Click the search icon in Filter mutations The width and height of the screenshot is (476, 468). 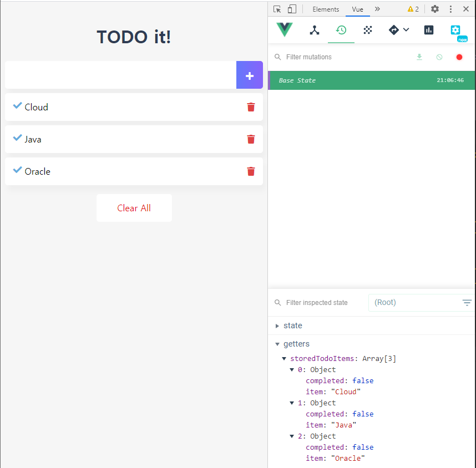coord(277,57)
